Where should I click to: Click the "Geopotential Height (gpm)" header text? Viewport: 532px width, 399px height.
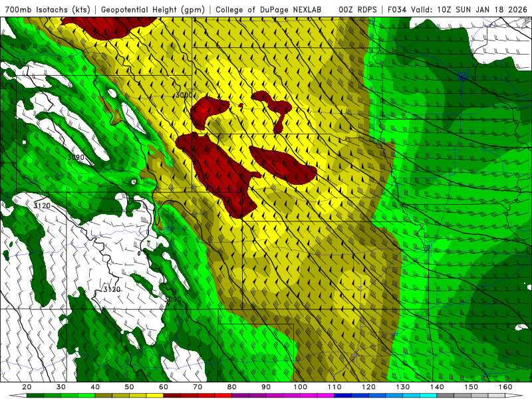[x=153, y=10]
